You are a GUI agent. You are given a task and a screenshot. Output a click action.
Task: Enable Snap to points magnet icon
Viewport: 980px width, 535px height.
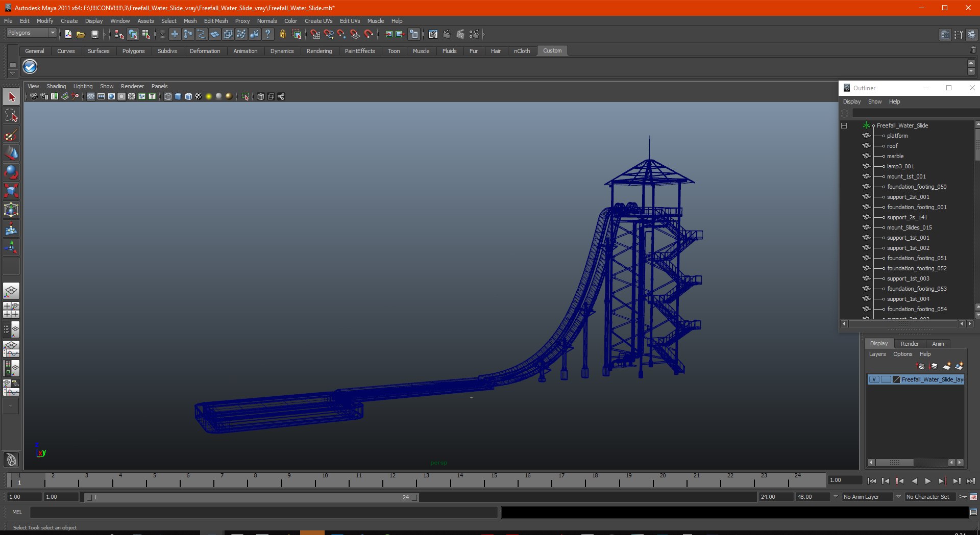pyautogui.click(x=341, y=34)
